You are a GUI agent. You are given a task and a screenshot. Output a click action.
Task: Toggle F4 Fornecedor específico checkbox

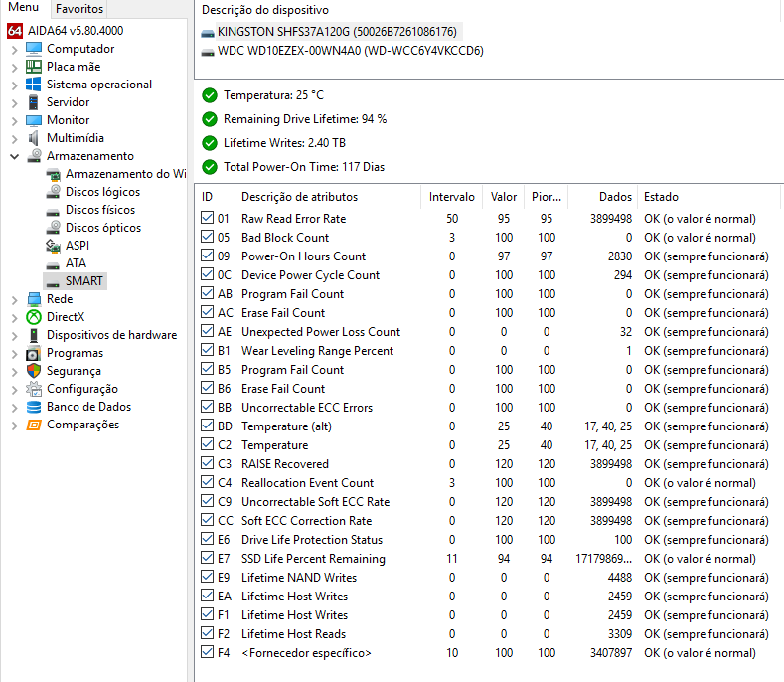coord(207,652)
